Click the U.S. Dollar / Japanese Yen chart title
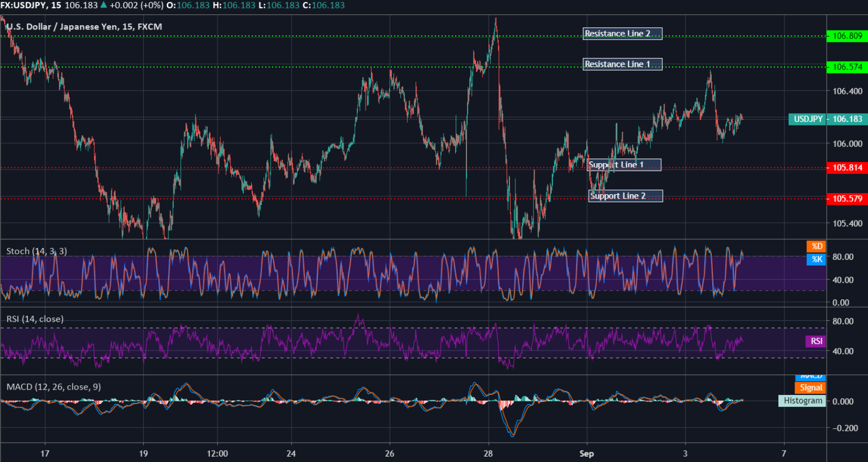868x462 pixels. point(84,27)
